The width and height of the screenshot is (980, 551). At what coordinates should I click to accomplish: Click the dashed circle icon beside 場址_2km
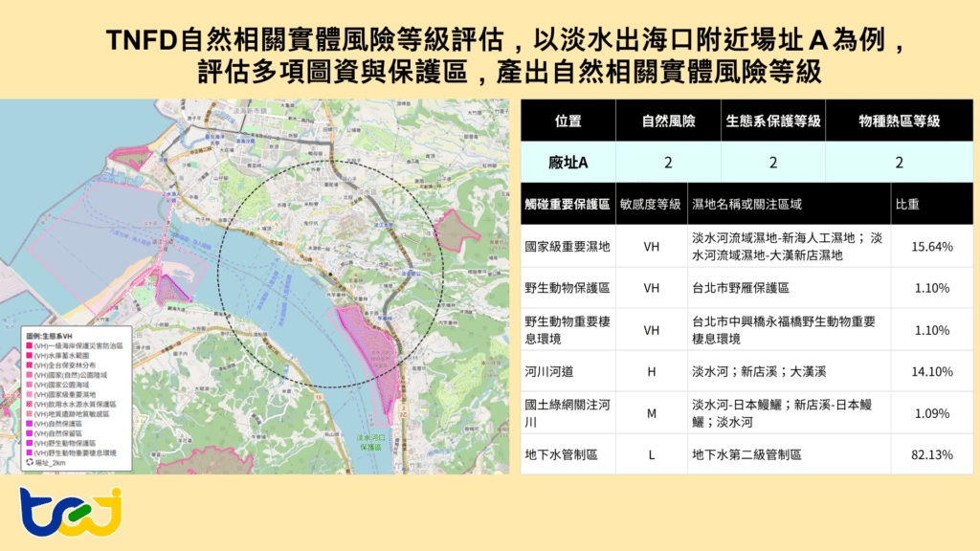click(x=27, y=462)
